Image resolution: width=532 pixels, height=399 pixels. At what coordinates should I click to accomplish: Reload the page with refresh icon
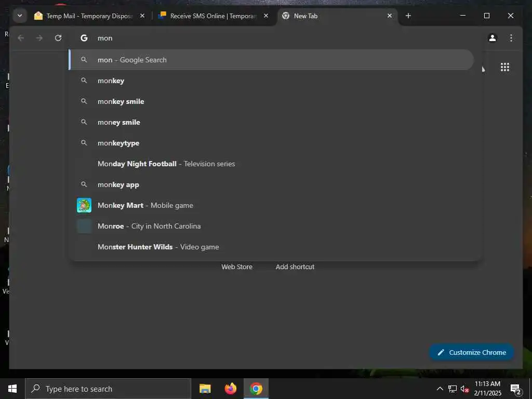click(x=58, y=38)
